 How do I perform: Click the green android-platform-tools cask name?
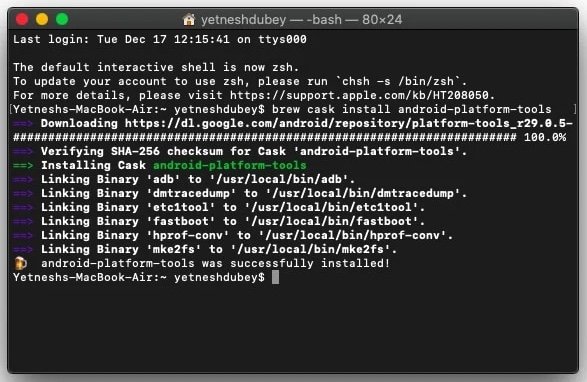pos(230,165)
